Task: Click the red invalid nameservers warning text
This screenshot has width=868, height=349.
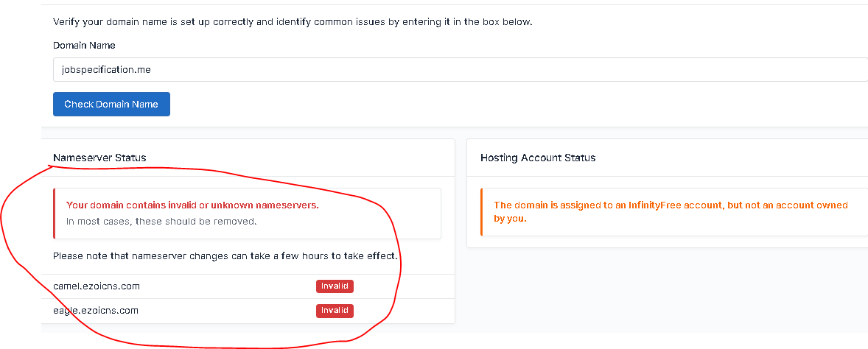Action: pos(192,205)
